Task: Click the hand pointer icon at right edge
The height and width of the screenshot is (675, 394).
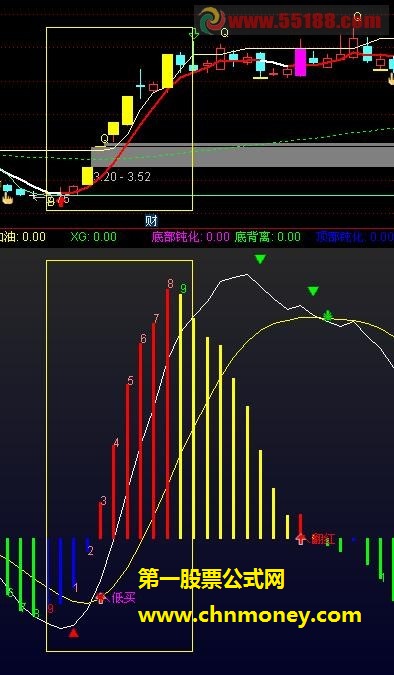Action: click(391, 79)
